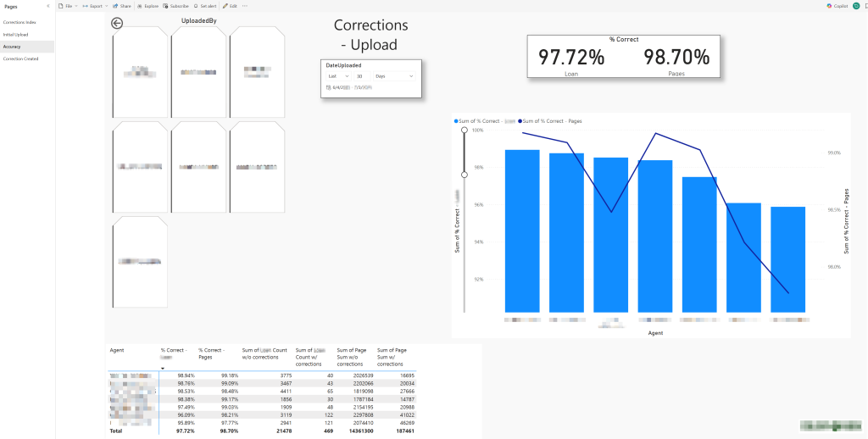
Task: Click the Share button in toolbar
Action: [x=122, y=6]
